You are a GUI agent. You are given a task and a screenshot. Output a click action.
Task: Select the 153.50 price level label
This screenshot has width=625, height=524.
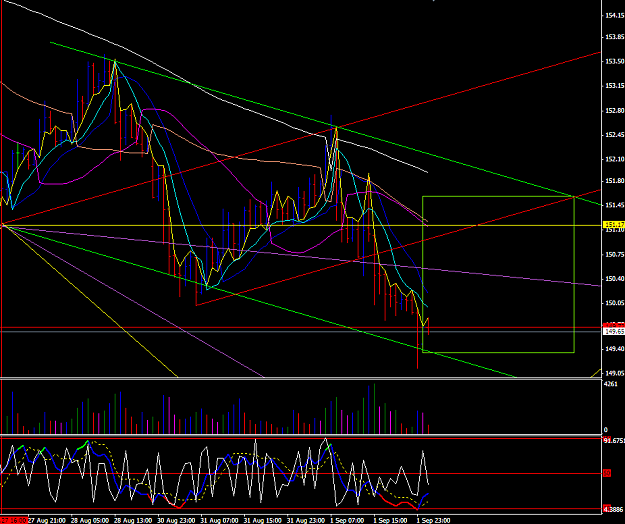(615, 61)
